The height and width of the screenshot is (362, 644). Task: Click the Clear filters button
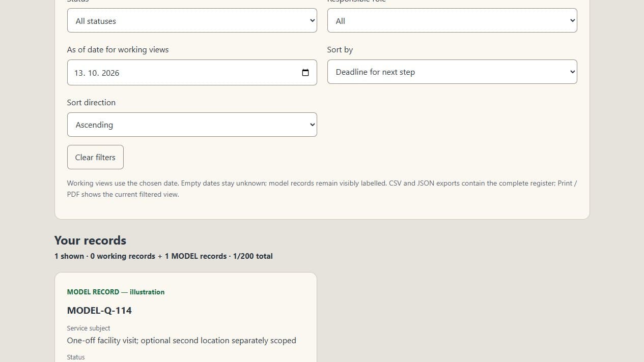tap(95, 157)
